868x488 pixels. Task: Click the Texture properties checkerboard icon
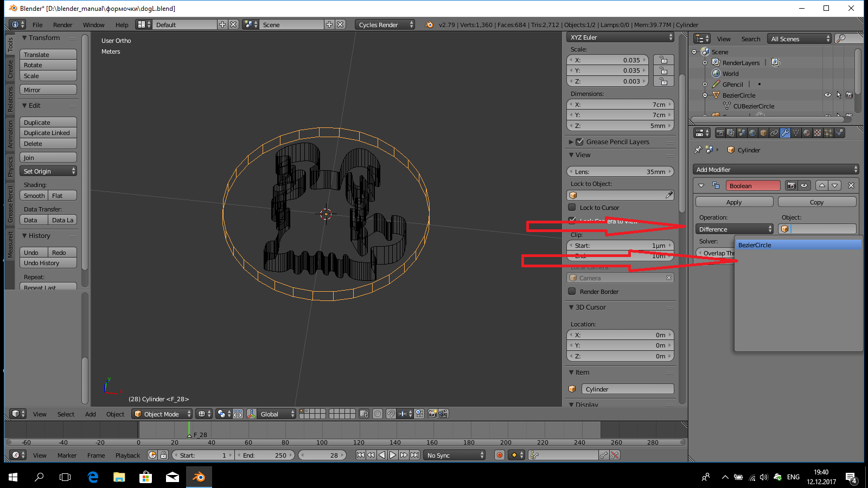pyautogui.click(x=818, y=133)
